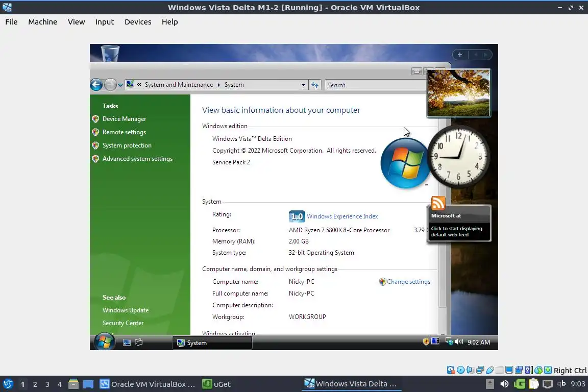Open Remote settings task link

point(124,132)
